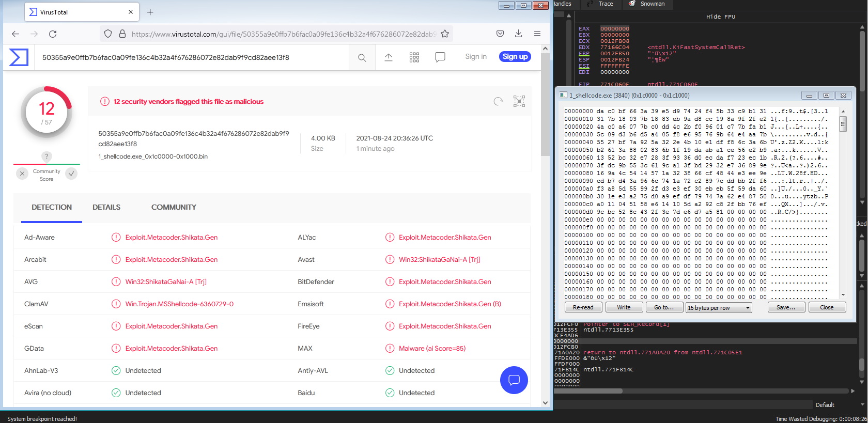The height and width of the screenshot is (423, 868).
Task: Click the Go to... button
Action: (664, 307)
